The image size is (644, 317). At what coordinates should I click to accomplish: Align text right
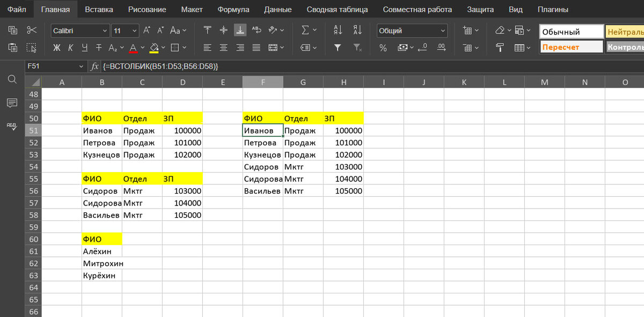(240, 48)
